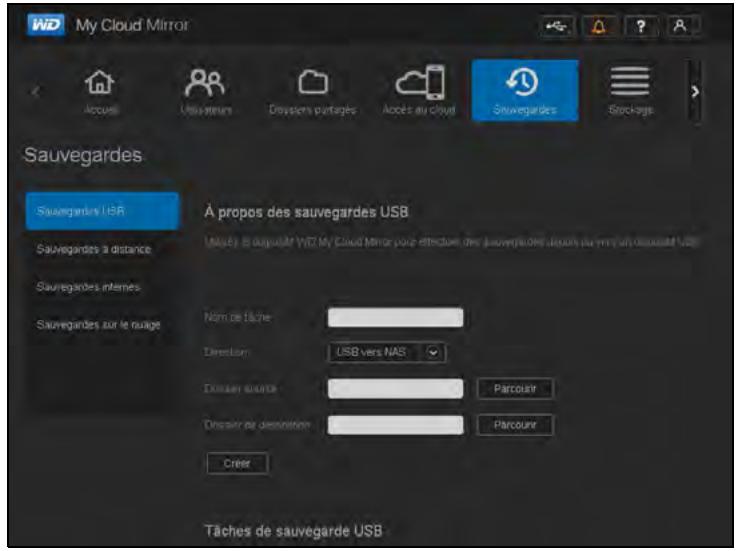Open the Stockage tab

pyautogui.click(x=630, y=91)
